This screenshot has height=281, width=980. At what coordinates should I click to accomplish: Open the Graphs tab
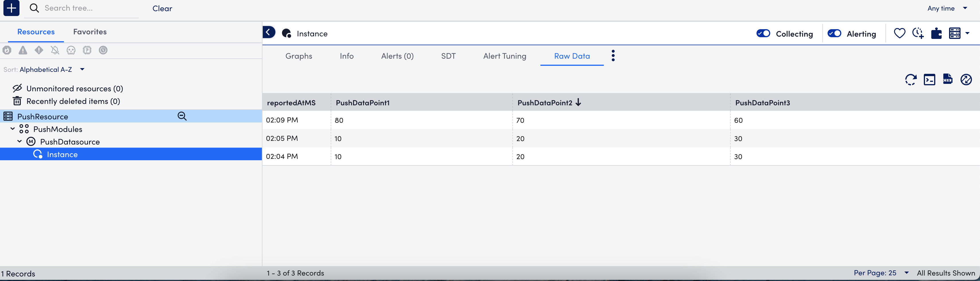(299, 56)
